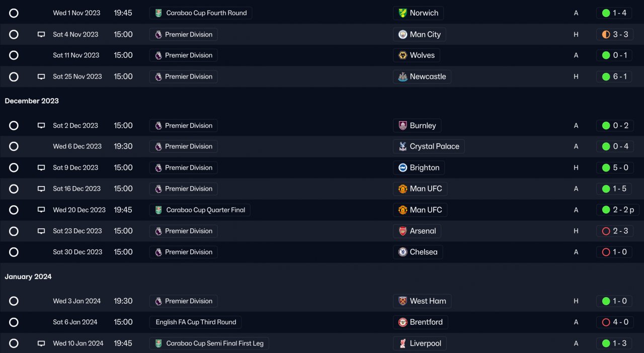Click the Chelsea club crest
Image resolution: width=644 pixels, height=353 pixels.
point(403,252)
